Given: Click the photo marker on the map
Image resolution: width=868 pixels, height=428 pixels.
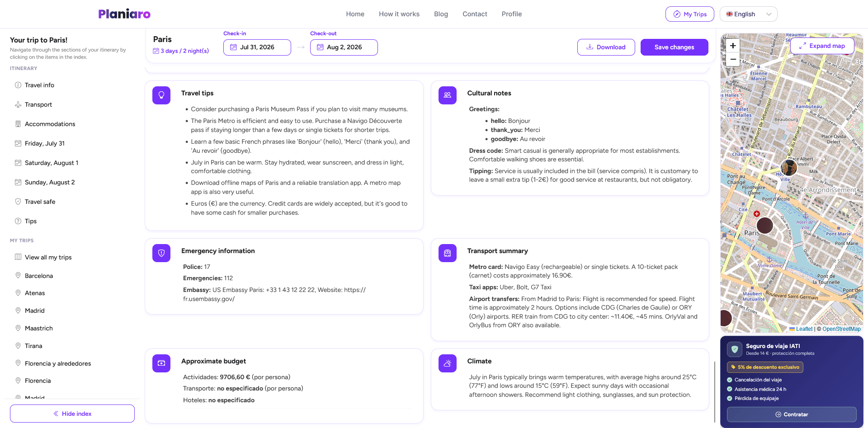Looking at the screenshot, I should [789, 167].
